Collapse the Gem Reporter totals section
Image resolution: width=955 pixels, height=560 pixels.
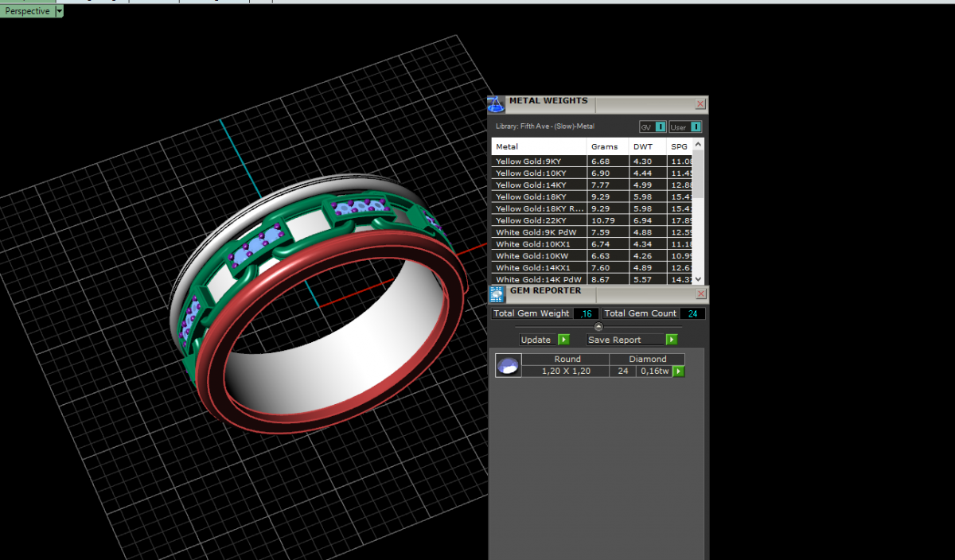tap(598, 326)
